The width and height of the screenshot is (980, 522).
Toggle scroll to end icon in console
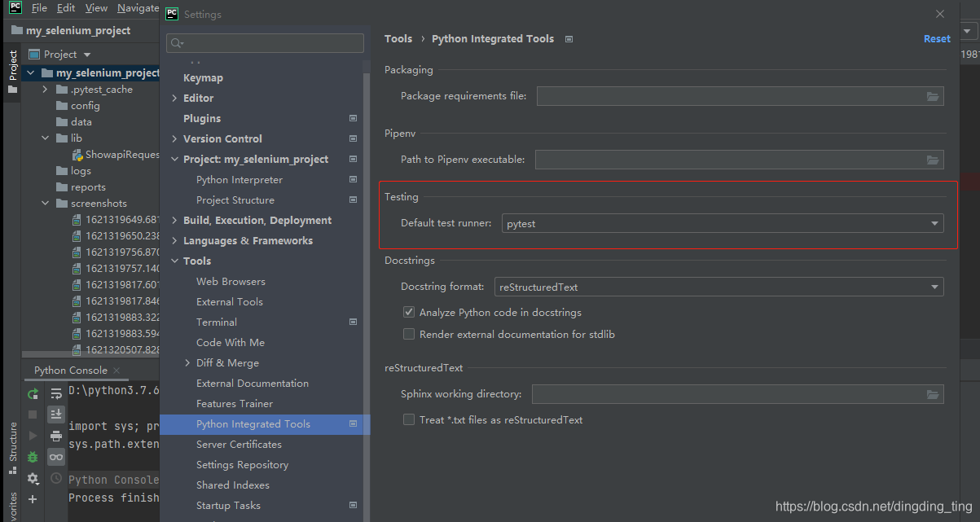tap(56, 415)
